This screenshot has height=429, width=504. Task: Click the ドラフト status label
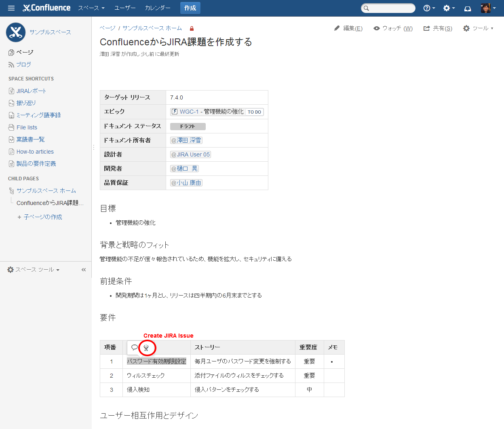coord(188,127)
